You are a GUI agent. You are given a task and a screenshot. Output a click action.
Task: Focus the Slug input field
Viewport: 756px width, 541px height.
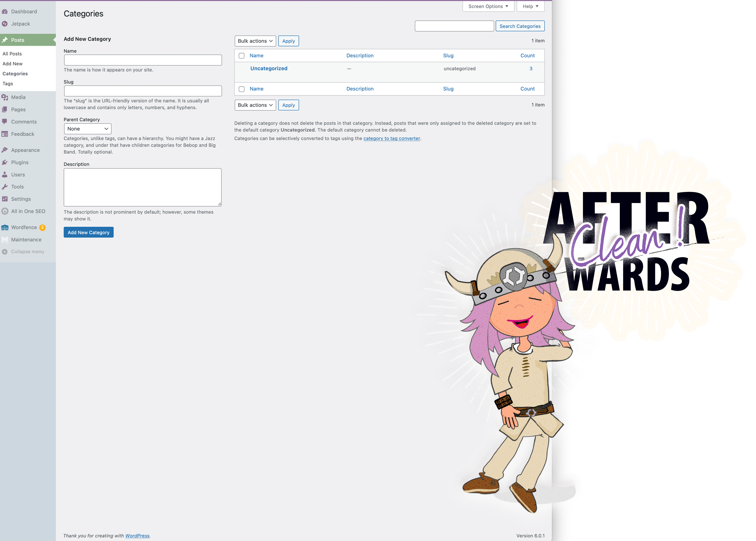143,91
